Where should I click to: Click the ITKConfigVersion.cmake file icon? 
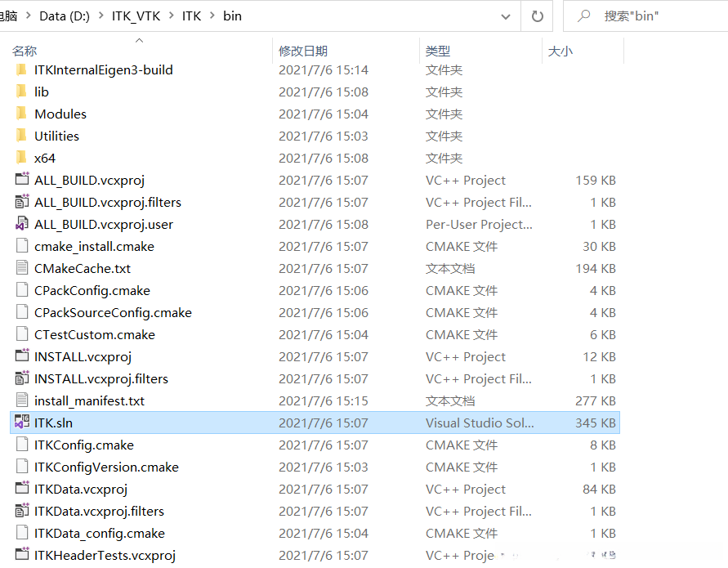click(22, 467)
